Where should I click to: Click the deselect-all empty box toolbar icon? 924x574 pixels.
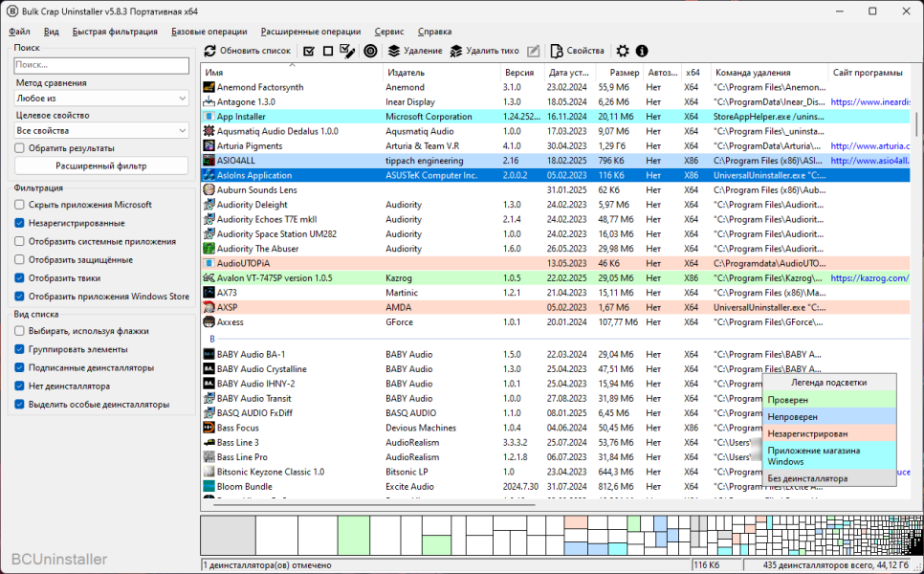click(328, 52)
